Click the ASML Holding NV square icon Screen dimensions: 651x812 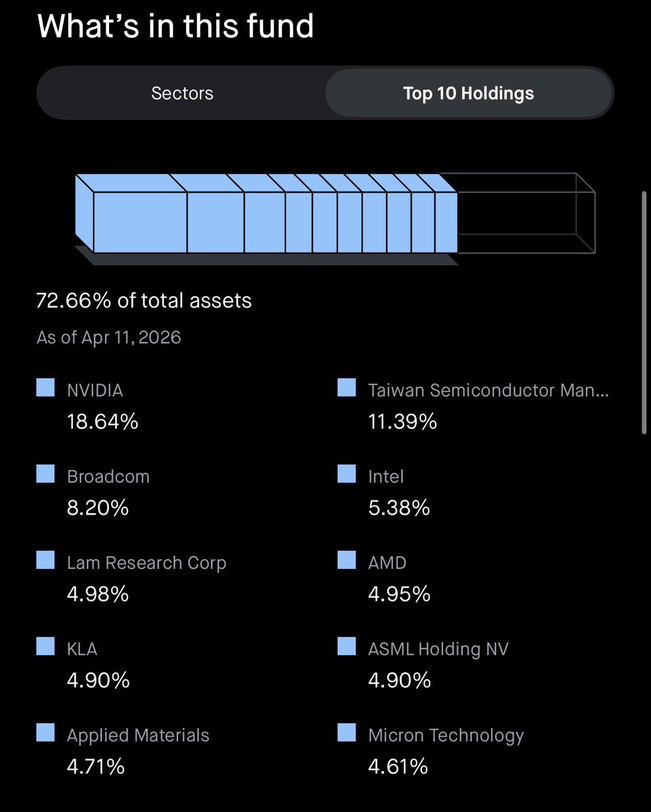click(x=346, y=647)
